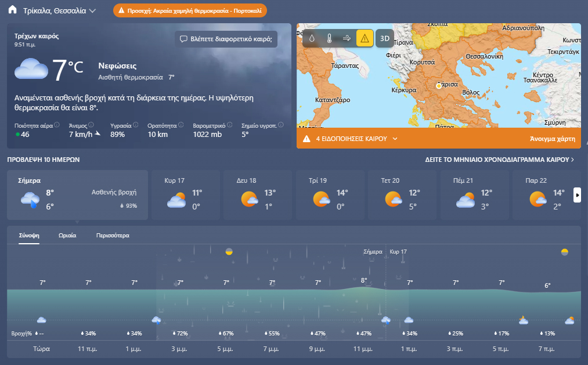Viewport: 588px width, 365px height.
Task: Toggle the 3D map view
Action: coord(384,38)
